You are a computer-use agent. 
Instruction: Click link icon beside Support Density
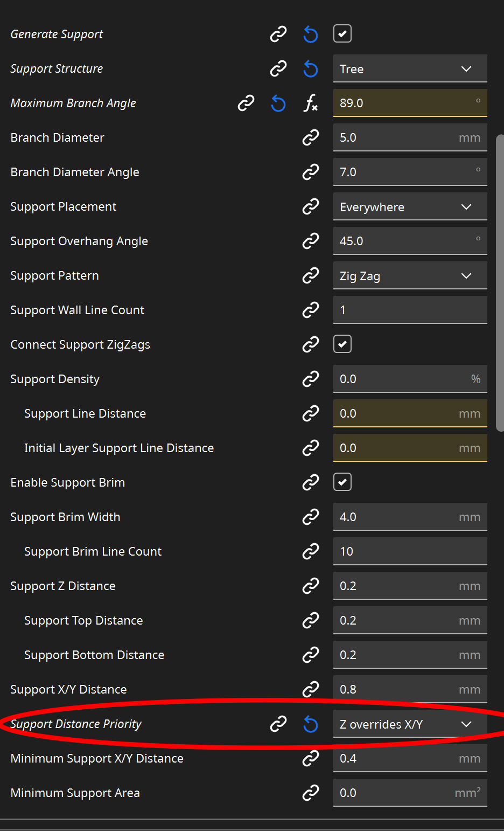tap(311, 379)
